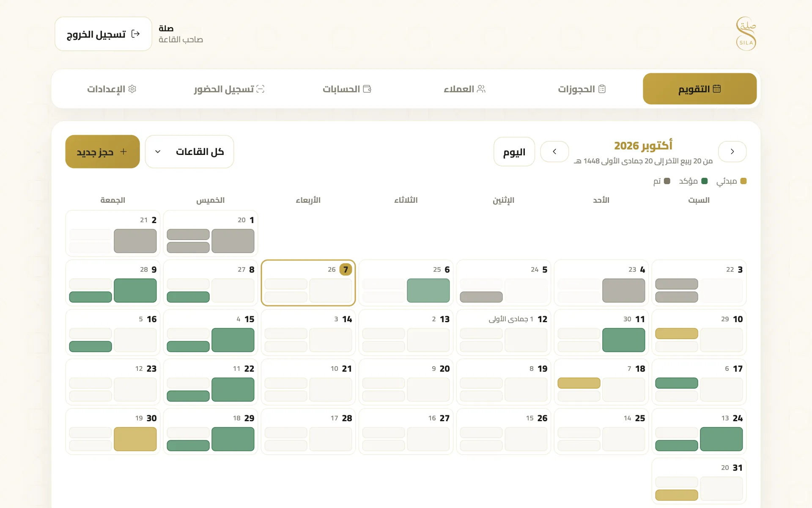This screenshot has width=812, height=508.
Task: Click the gear icon beside الإعدادات
Action: [x=132, y=89]
